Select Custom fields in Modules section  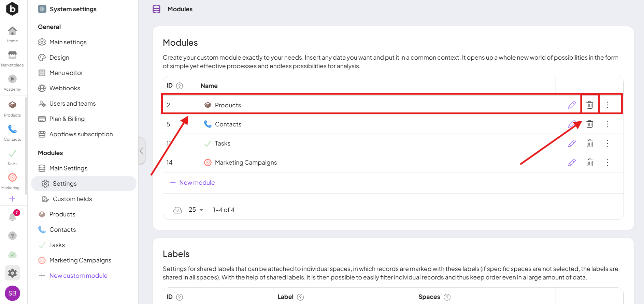pos(72,199)
